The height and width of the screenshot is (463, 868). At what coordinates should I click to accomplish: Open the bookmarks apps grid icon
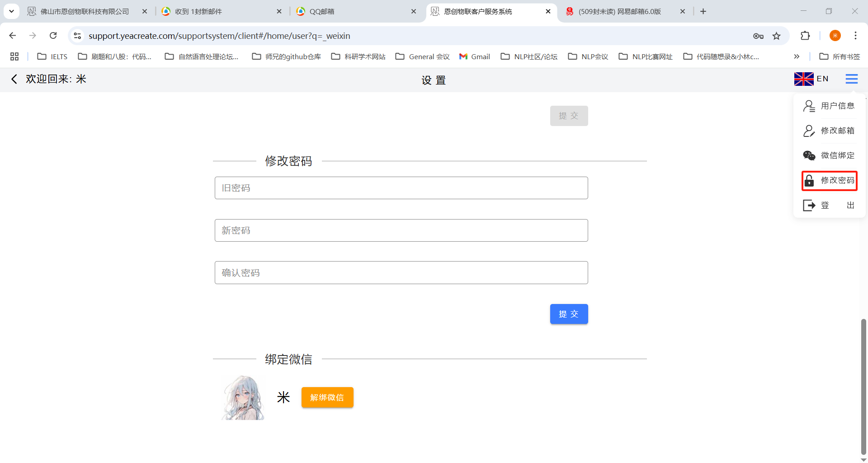pos(14,56)
